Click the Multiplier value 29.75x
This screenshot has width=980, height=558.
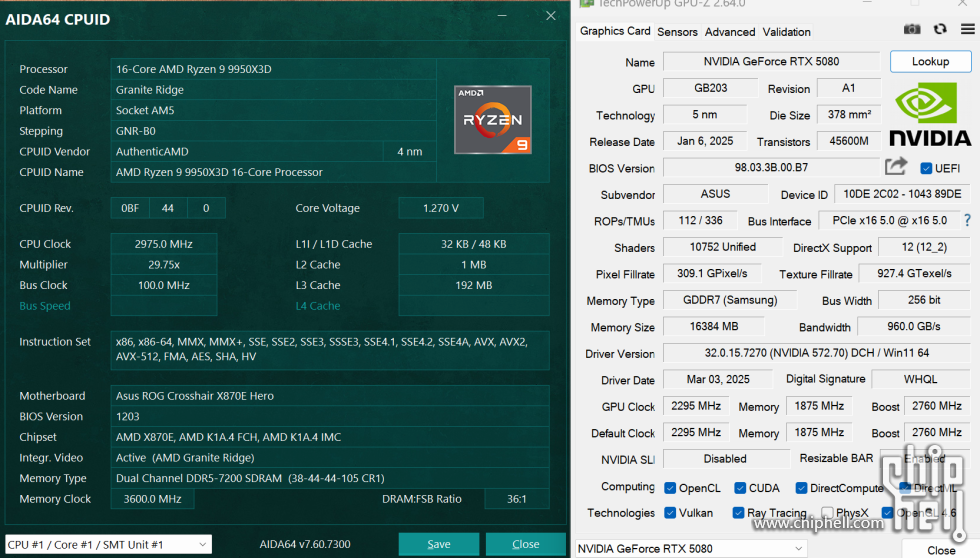pos(164,264)
